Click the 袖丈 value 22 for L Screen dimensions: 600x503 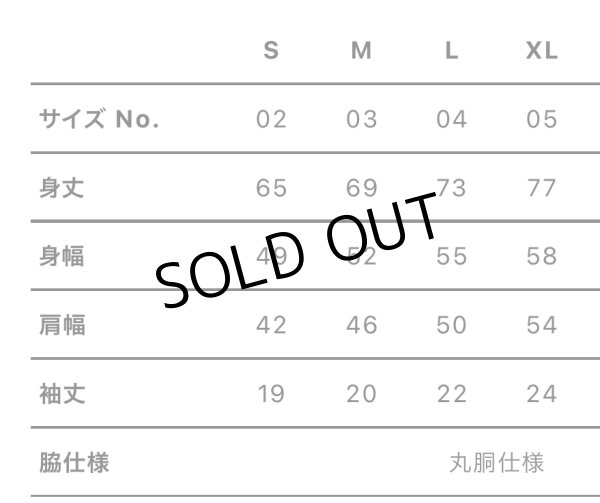click(452, 394)
